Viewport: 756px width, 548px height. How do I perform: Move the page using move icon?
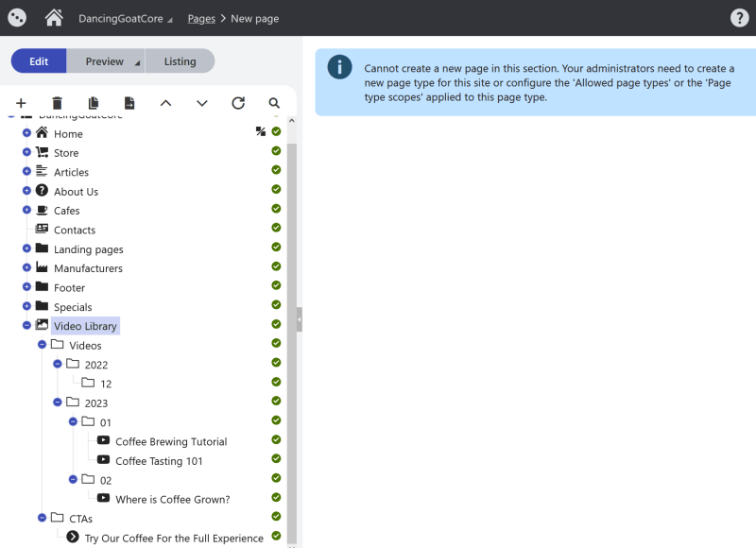[x=129, y=103]
